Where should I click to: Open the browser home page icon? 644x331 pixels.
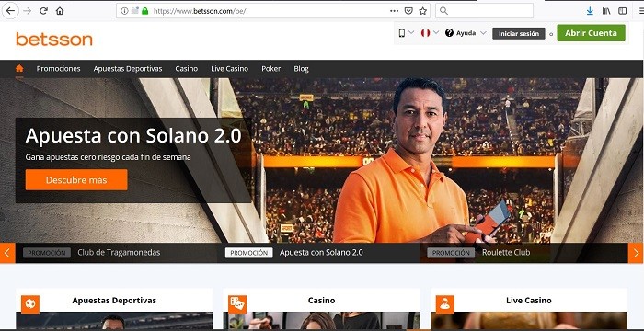(60, 11)
